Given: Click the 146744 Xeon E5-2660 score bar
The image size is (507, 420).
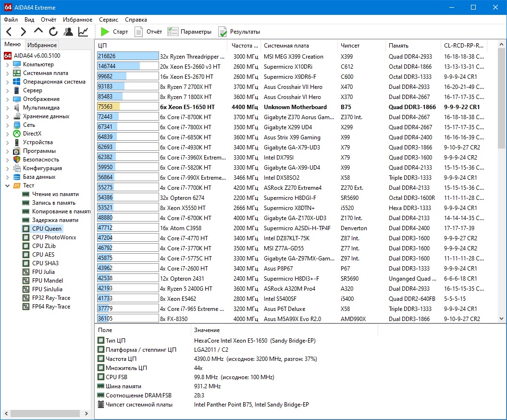Looking at the screenshot, I should tap(128, 66).
